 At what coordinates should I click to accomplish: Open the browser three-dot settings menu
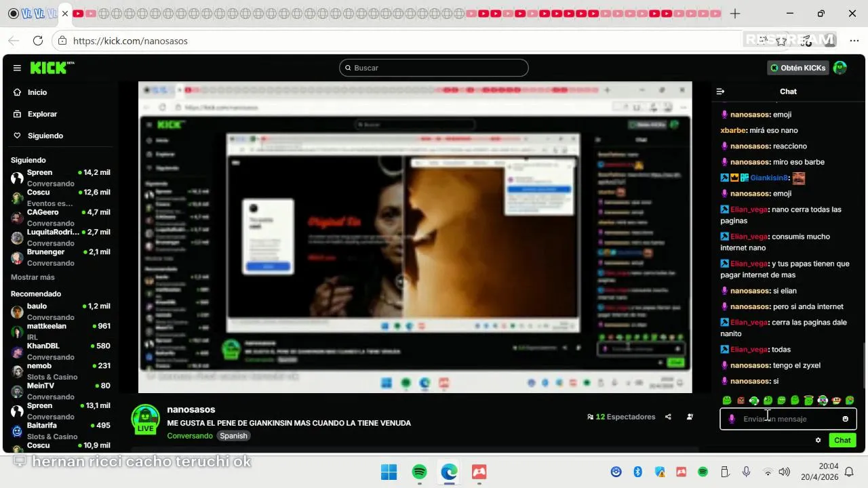(854, 41)
